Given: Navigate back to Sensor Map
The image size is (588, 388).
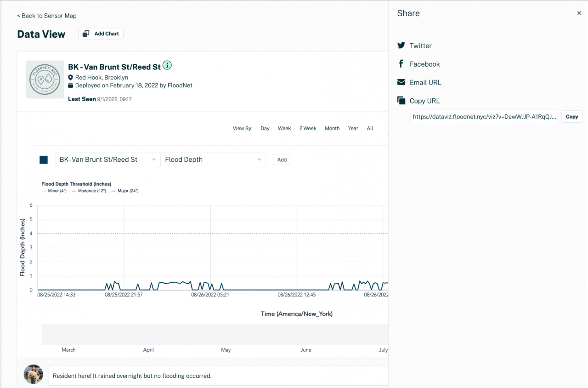Looking at the screenshot, I should [x=46, y=15].
